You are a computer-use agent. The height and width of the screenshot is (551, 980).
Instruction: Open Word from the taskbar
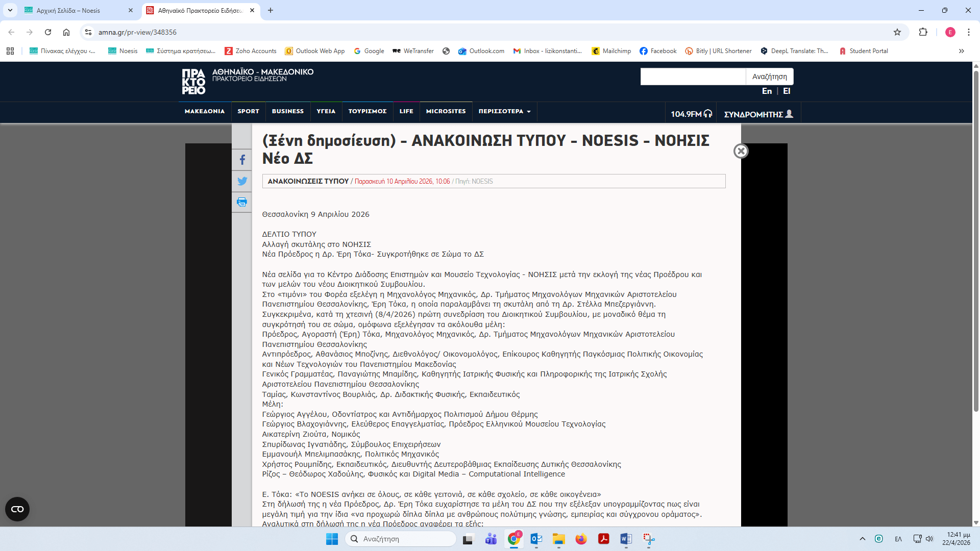(626, 539)
